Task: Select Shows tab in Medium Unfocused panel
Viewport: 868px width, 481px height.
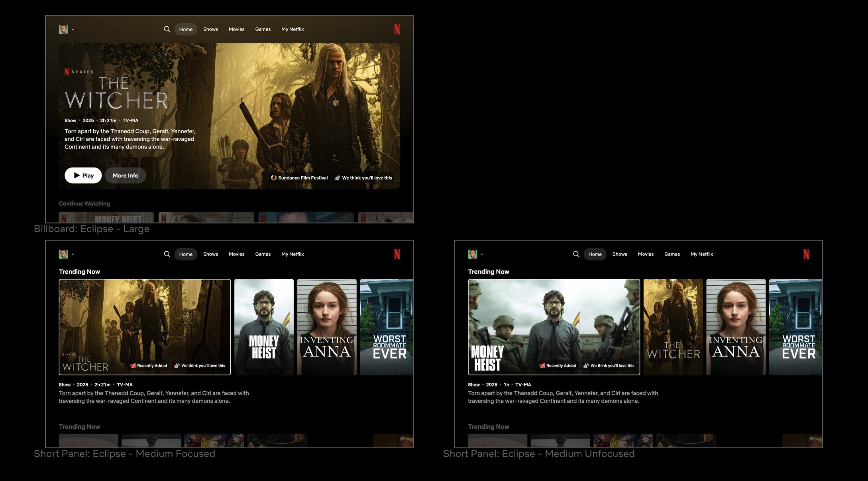Action: pyautogui.click(x=620, y=254)
